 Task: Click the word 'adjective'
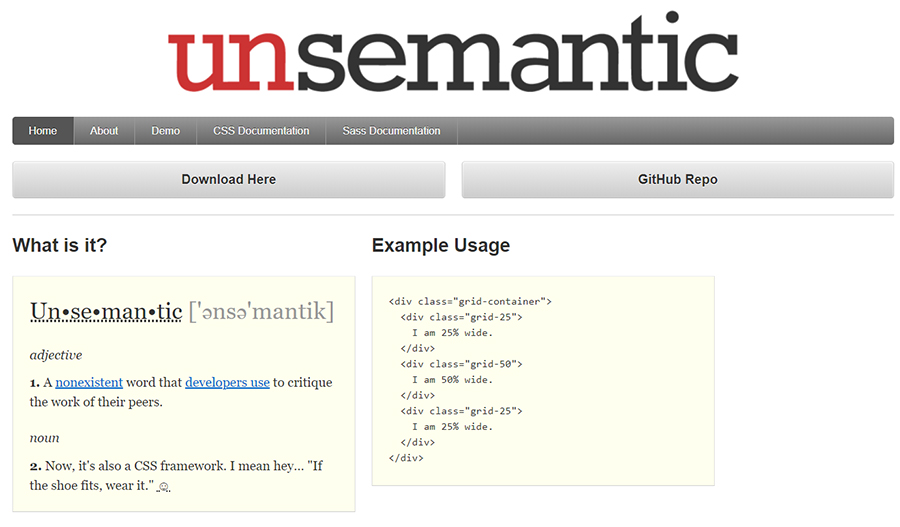(56, 355)
